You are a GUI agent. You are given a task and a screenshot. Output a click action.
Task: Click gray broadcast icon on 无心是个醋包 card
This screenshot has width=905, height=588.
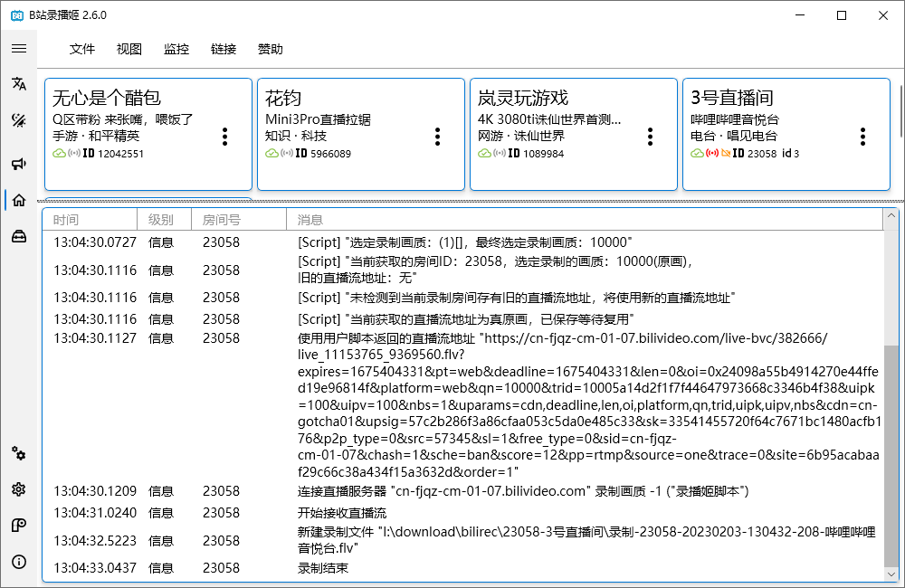point(74,154)
